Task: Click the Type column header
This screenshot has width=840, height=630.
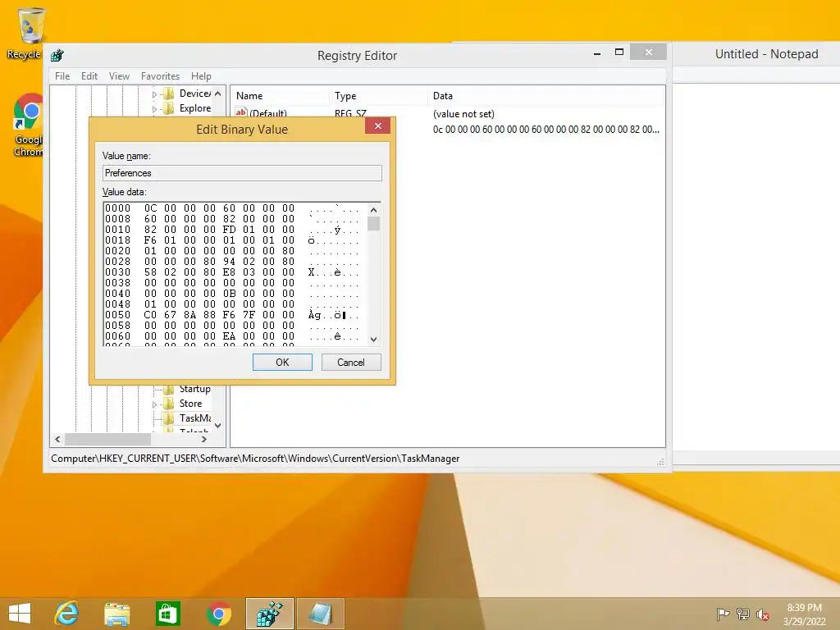Action: [x=379, y=96]
